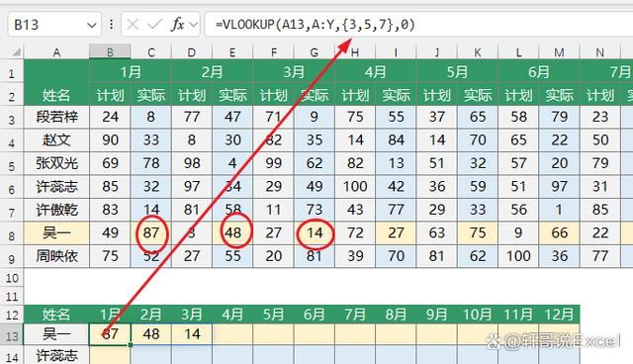
Task: Click the 姓名 header cell in row 2
Action: [56, 95]
